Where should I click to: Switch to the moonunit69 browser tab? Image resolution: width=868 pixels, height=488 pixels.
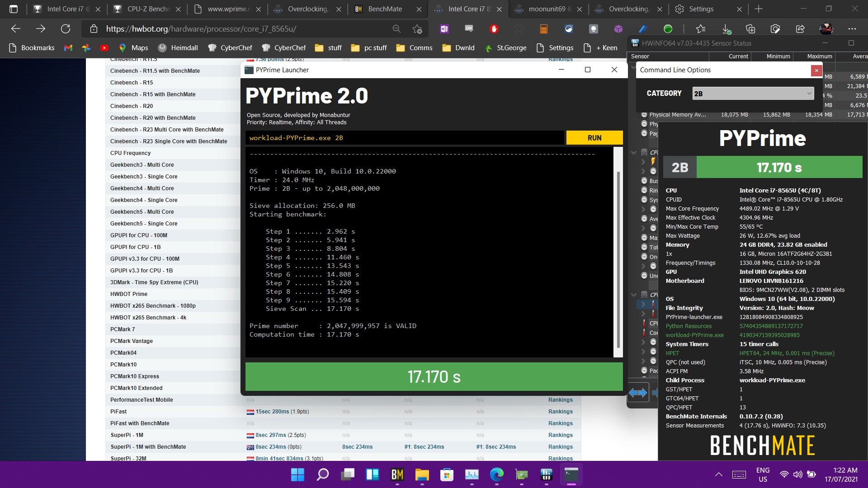tap(548, 9)
